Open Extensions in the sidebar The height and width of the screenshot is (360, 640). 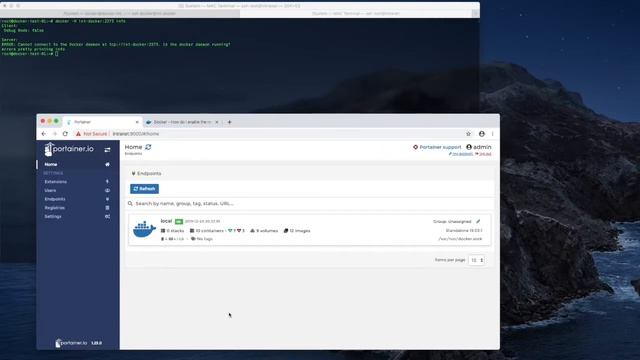(x=56, y=182)
